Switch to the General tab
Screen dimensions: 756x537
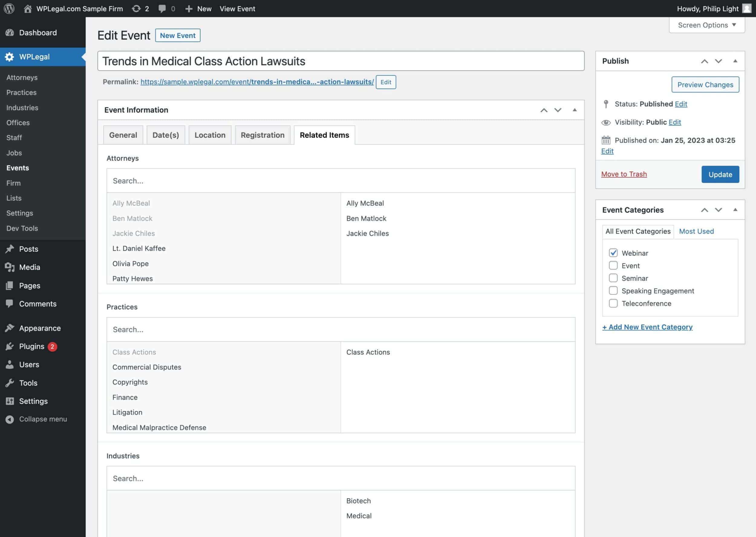[123, 135]
